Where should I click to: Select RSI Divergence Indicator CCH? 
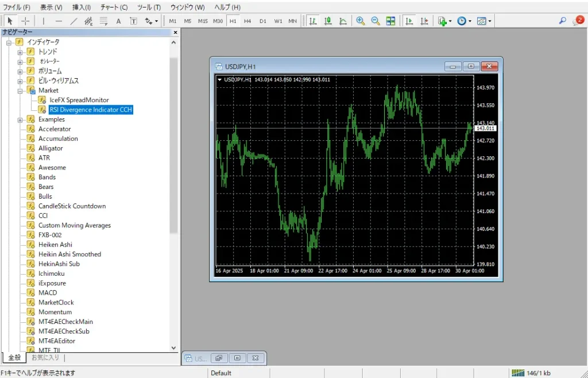pos(91,110)
